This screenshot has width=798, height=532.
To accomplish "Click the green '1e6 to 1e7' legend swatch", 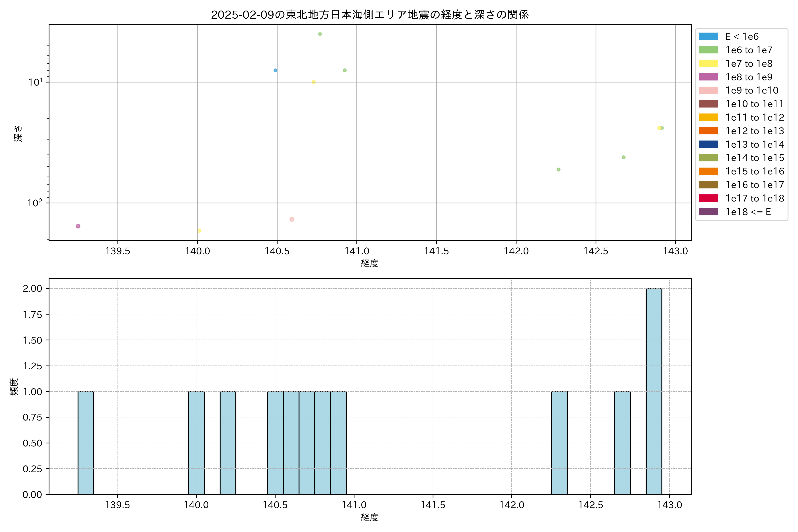I will coord(708,50).
